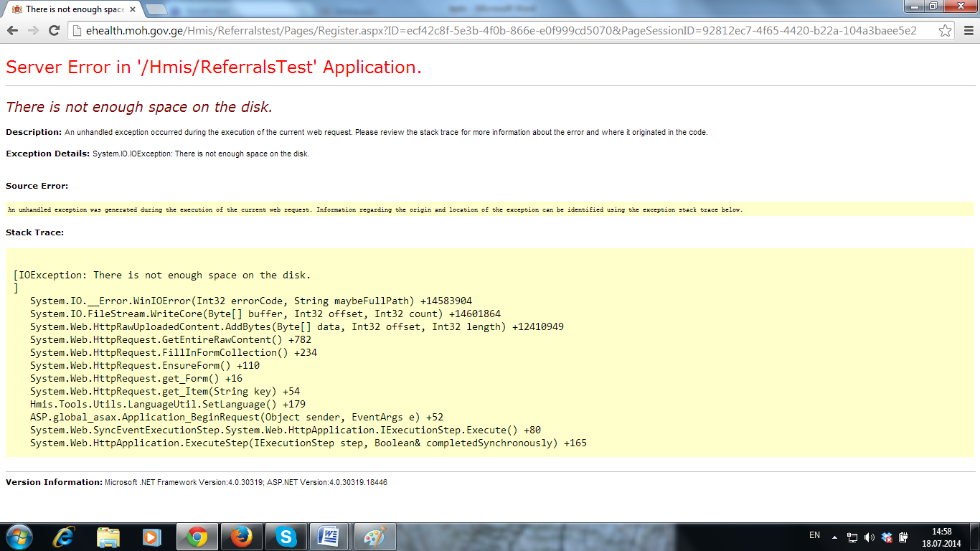980x551 pixels.
Task: Launch Internet Explorer from the taskbar
Action: tap(66, 537)
